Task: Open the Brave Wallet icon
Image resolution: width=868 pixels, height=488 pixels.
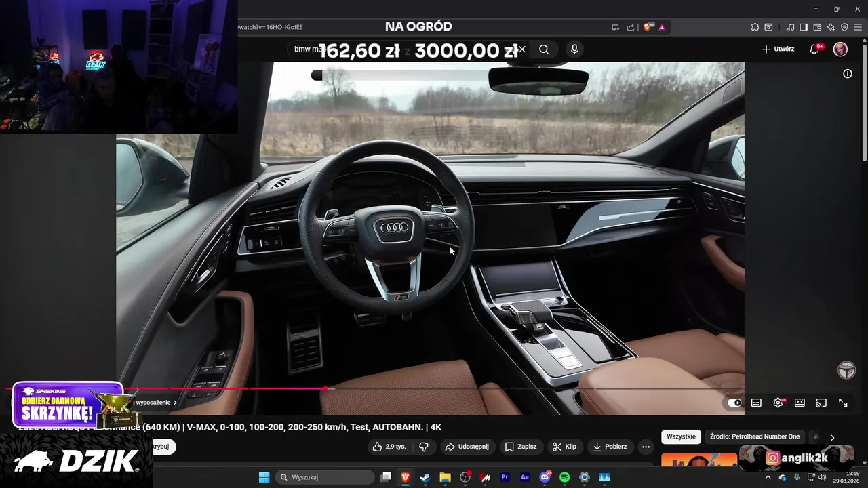Action: pyautogui.click(x=817, y=27)
